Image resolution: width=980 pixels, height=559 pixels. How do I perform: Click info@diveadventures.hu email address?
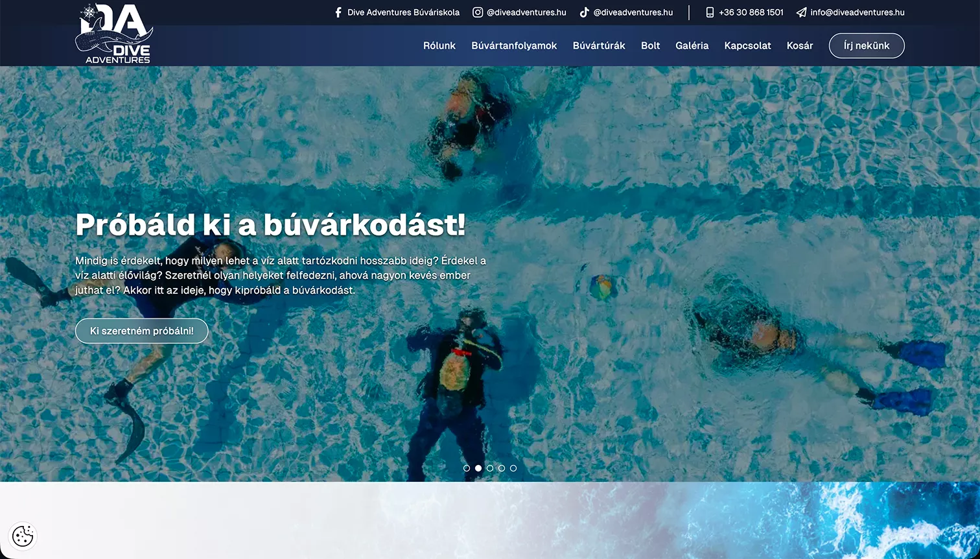click(857, 12)
